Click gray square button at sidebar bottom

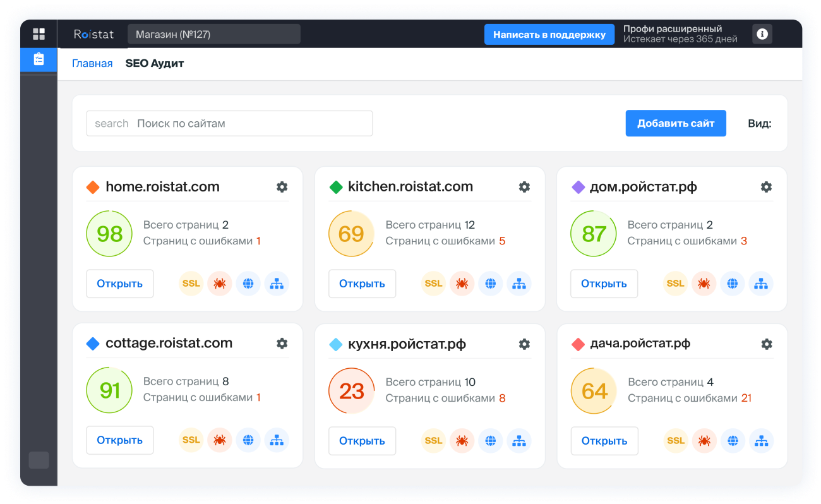(39, 460)
